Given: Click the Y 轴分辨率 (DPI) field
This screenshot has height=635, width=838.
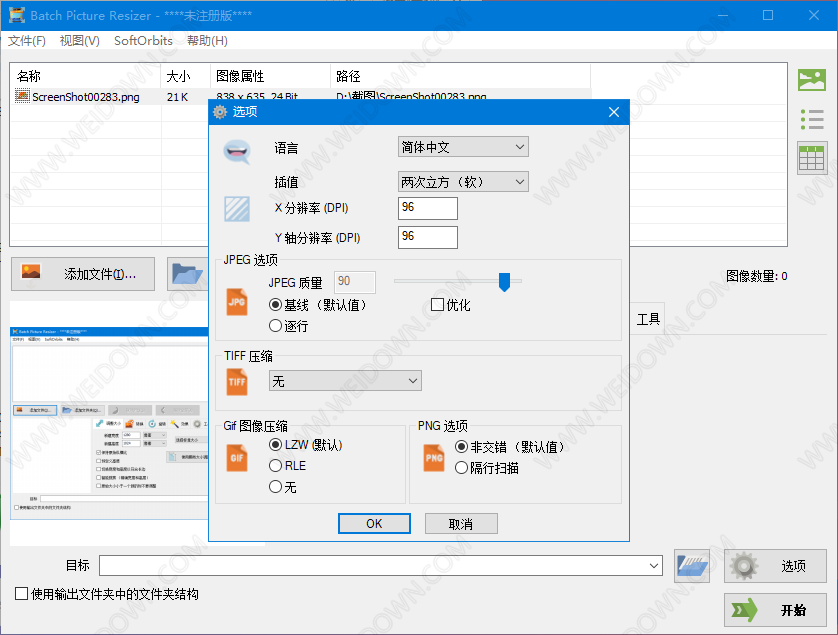Looking at the screenshot, I should (x=428, y=237).
